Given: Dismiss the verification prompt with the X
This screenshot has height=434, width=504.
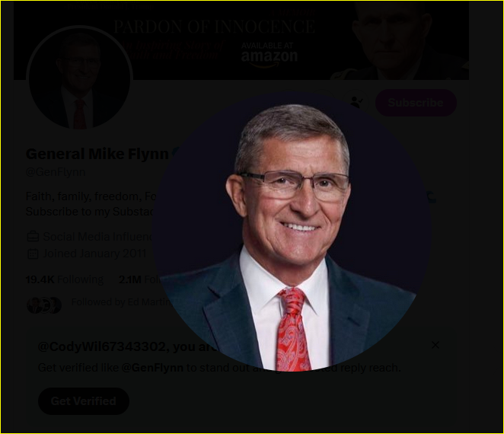Looking at the screenshot, I should tap(435, 345).
